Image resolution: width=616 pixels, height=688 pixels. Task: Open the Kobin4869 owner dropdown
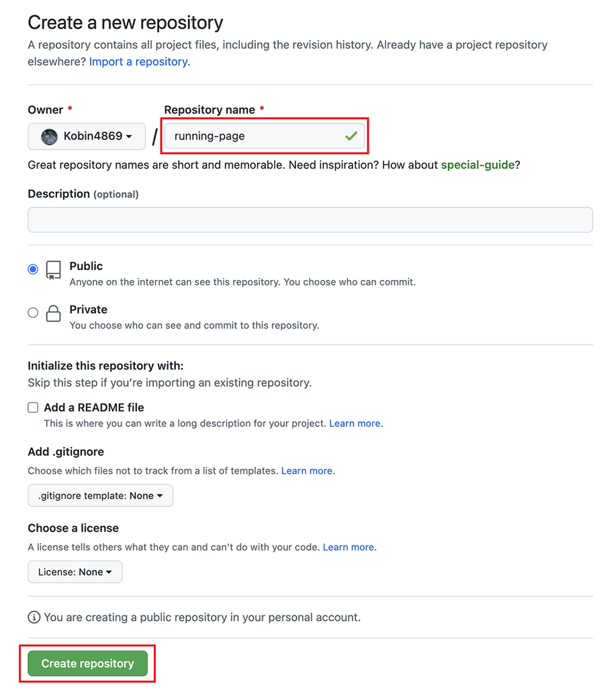86,136
